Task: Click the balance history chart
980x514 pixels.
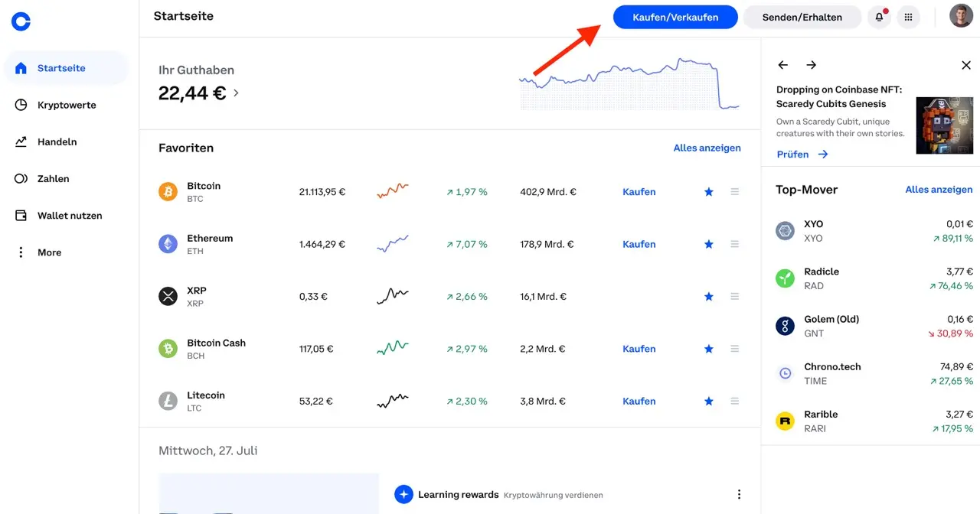Action: [629, 83]
